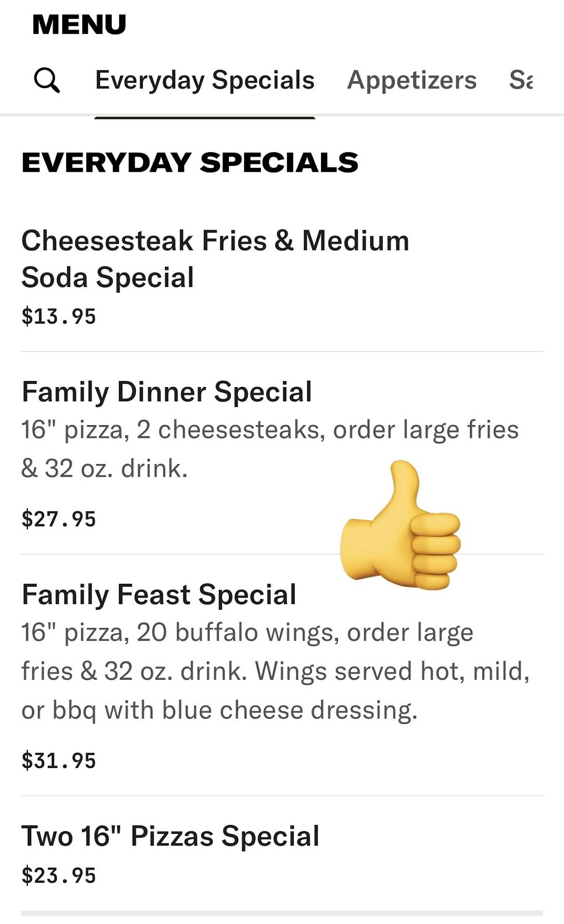Tap the menu search magnifier icon
Screen dimensions: 564x924
47,80
